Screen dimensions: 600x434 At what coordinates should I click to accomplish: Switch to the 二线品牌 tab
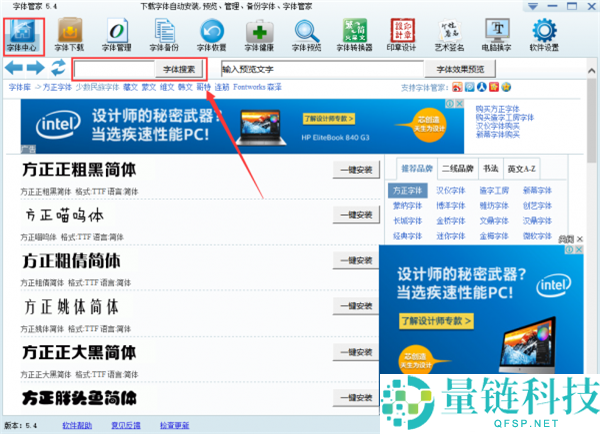click(x=458, y=168)
